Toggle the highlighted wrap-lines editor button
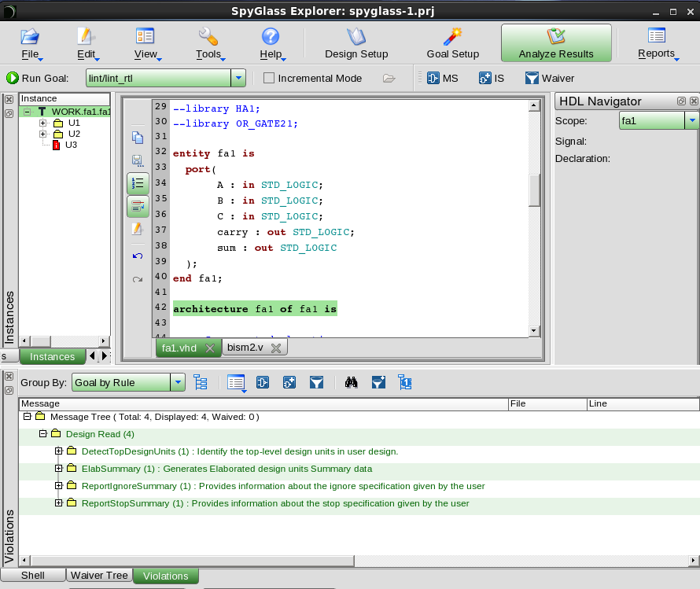Image resolution: width=700 pixels, height=589 pixels. [x=138, y=206]
